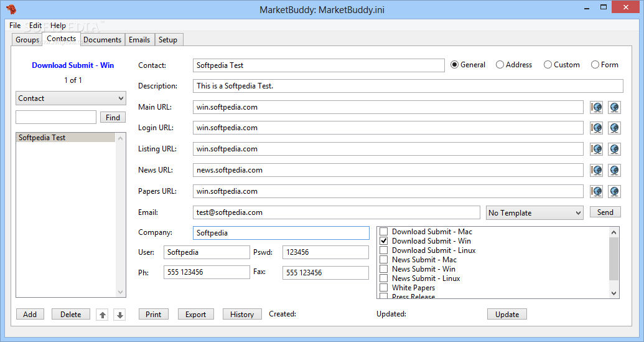Click the plain globe icon beside News URL
The height and width of the screenshot is (342, 644).
tap(614, 170)
